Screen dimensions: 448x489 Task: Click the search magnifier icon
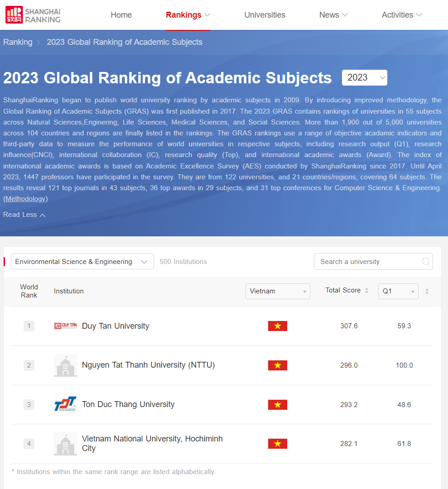tap(426, 262)
